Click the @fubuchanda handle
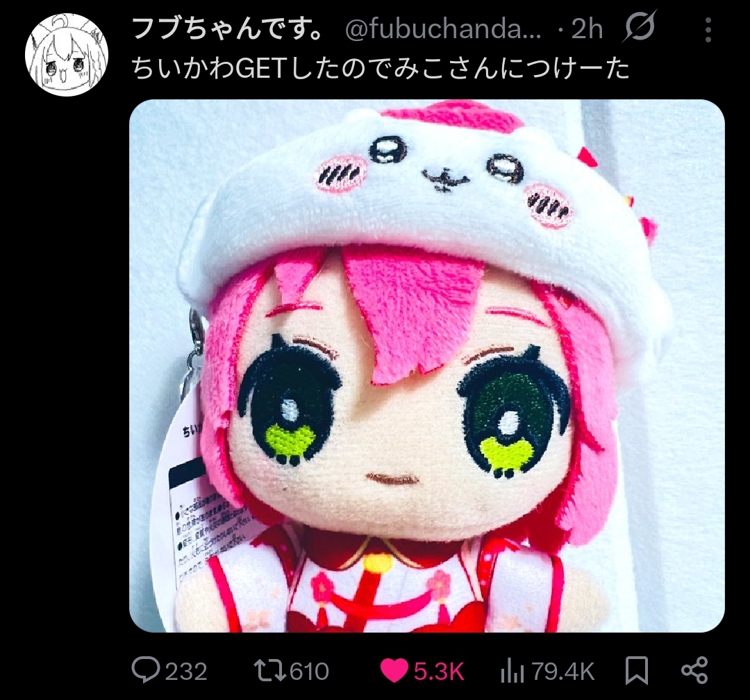Image resolution: width=750 pixels, height=700 pixels. [x=443, y=30]
